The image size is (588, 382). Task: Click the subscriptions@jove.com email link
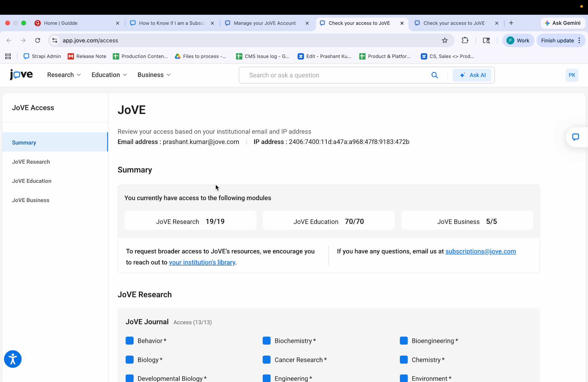point(481,251)
